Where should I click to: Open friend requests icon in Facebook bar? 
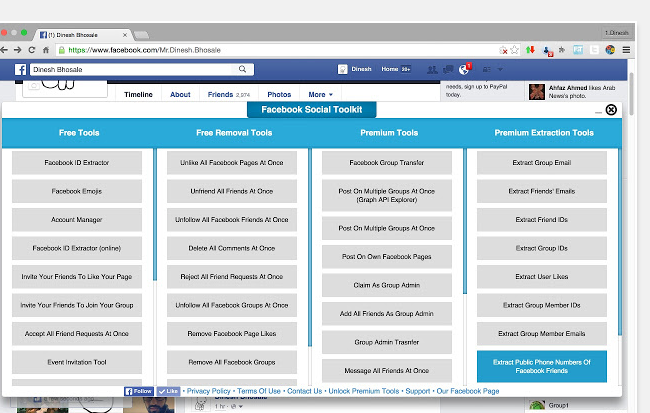click(x=432, y=70)
